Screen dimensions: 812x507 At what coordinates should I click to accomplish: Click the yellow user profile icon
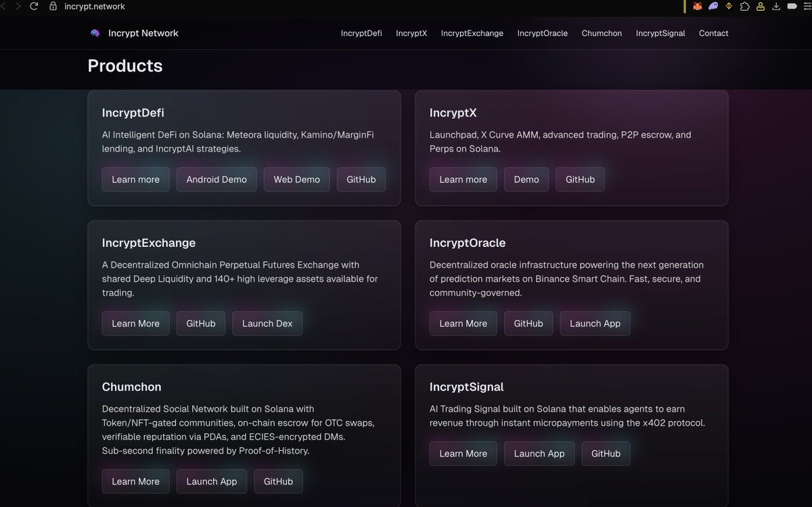point(761,6)
